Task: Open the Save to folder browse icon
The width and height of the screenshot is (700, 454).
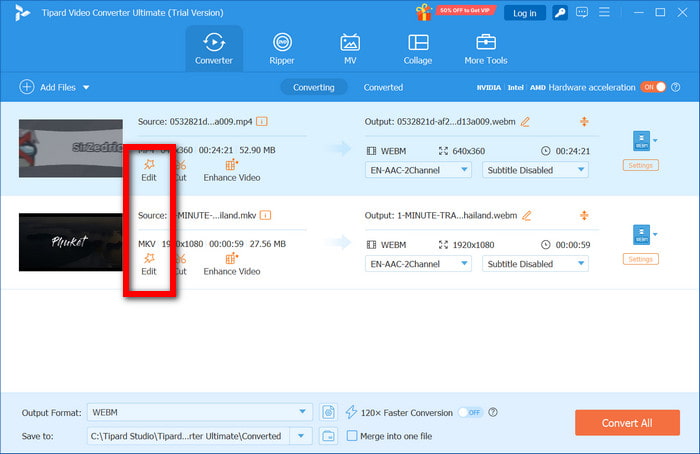Action: [x=329, y=435]
